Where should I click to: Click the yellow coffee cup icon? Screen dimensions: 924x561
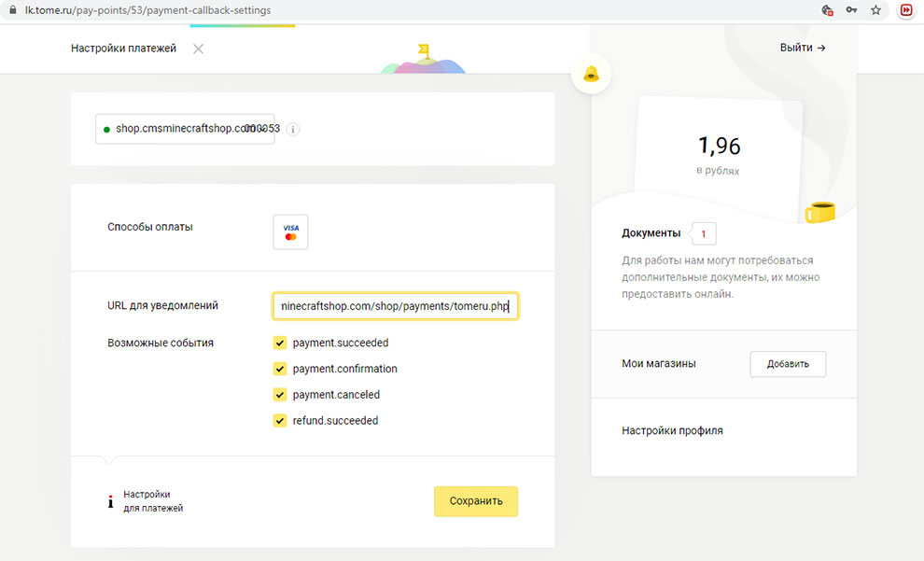819,211
